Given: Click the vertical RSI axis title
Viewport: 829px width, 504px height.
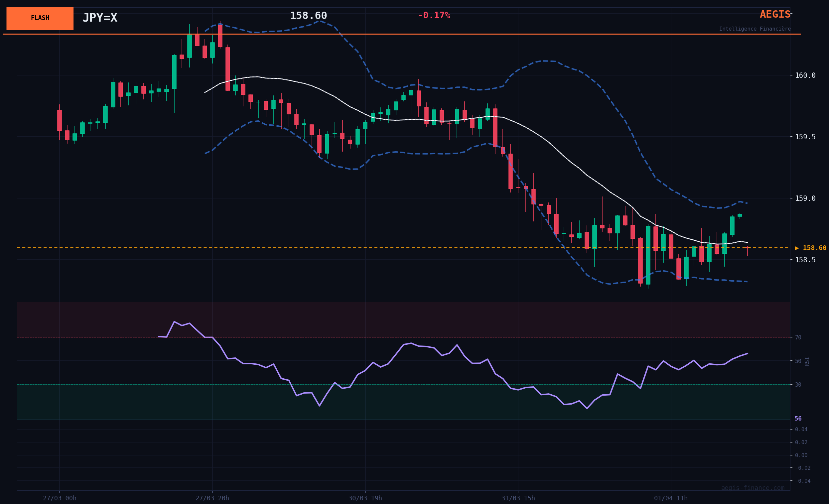Looking at the screenshot, I should pyautogui.click(x=807, y=361).
